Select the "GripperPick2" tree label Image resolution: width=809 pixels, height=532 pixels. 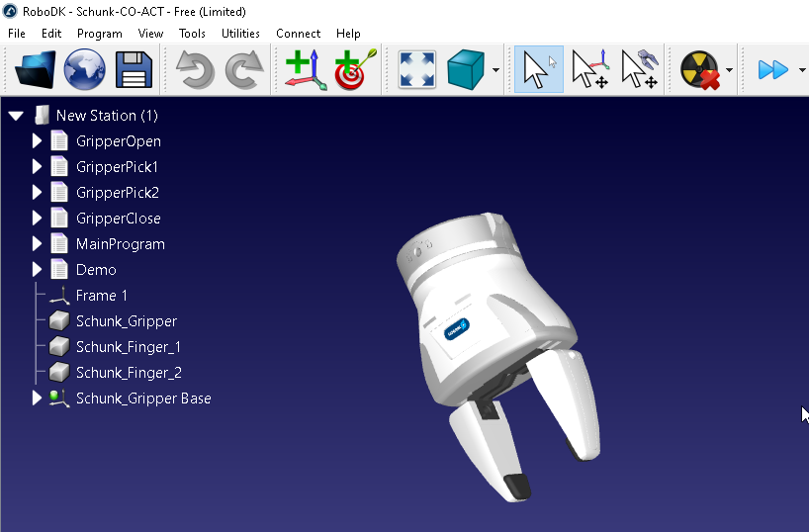pyautogui.click(x=118, y=193)
